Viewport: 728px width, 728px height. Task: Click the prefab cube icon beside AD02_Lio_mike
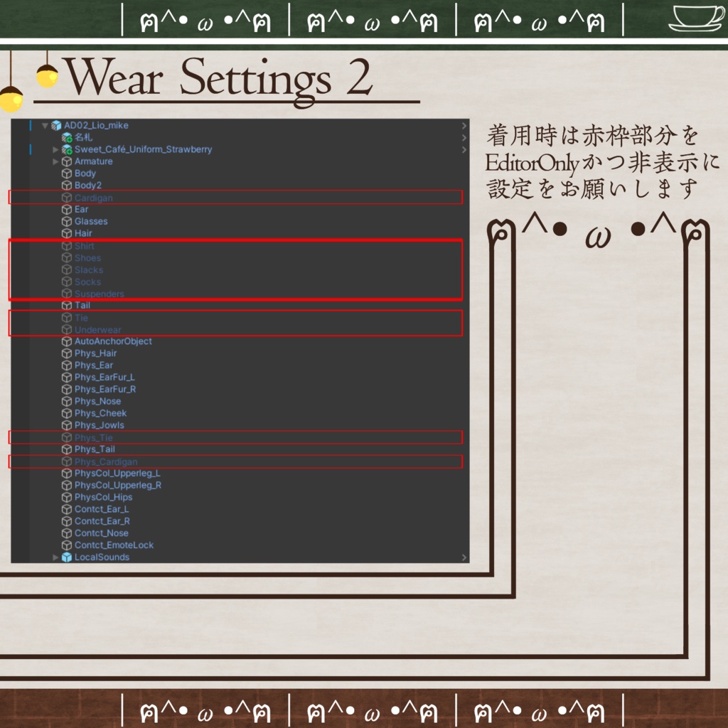[56, 125]
